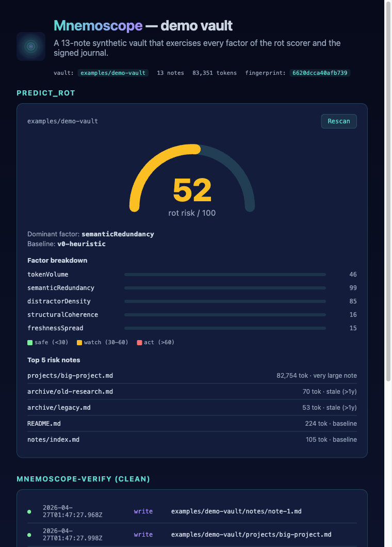Click 82,754 tok very large note detail

click(317, 376)
